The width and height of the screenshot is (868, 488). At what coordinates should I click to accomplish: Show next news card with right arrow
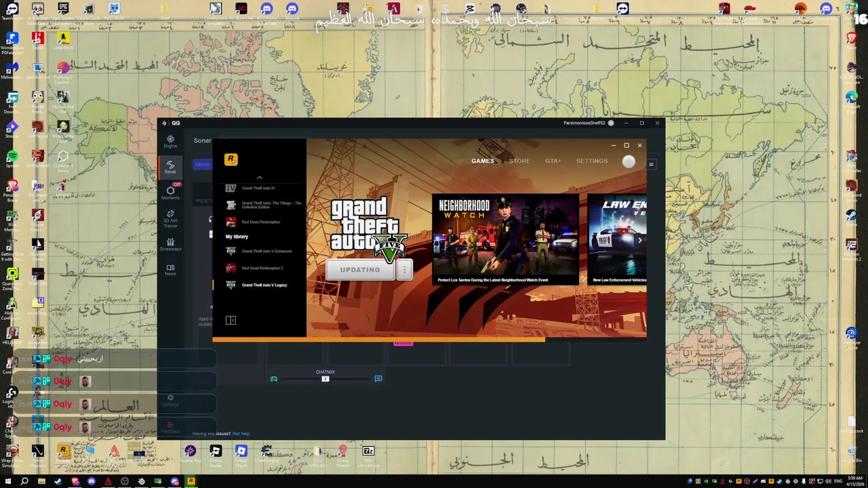point(639,240)
